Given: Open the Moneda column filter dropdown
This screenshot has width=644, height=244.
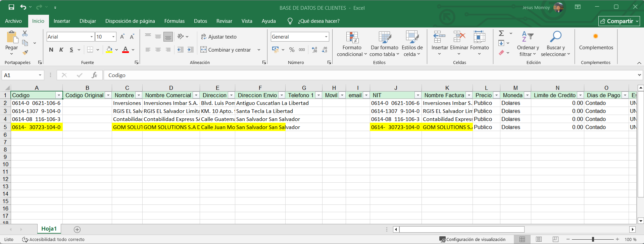Looking at the screenshot, I should coord(527,95).
